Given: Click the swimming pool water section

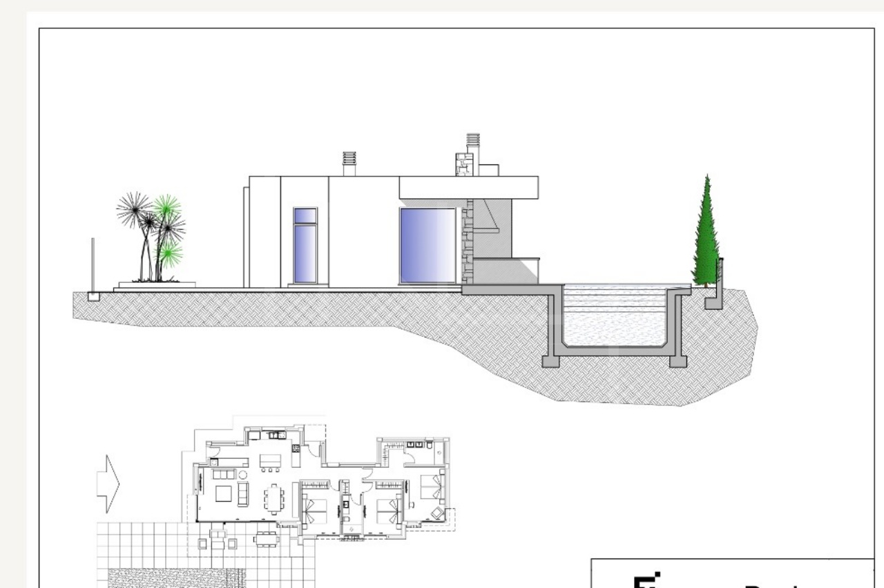Looking at the screenshot, I should point(613,316).
